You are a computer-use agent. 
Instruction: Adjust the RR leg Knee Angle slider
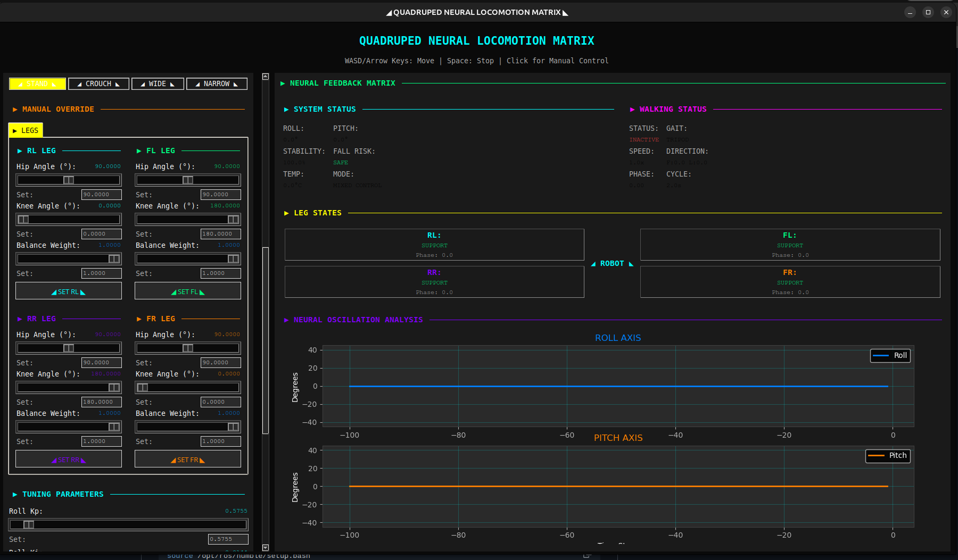pyautogui.click(x=69, y=387)
